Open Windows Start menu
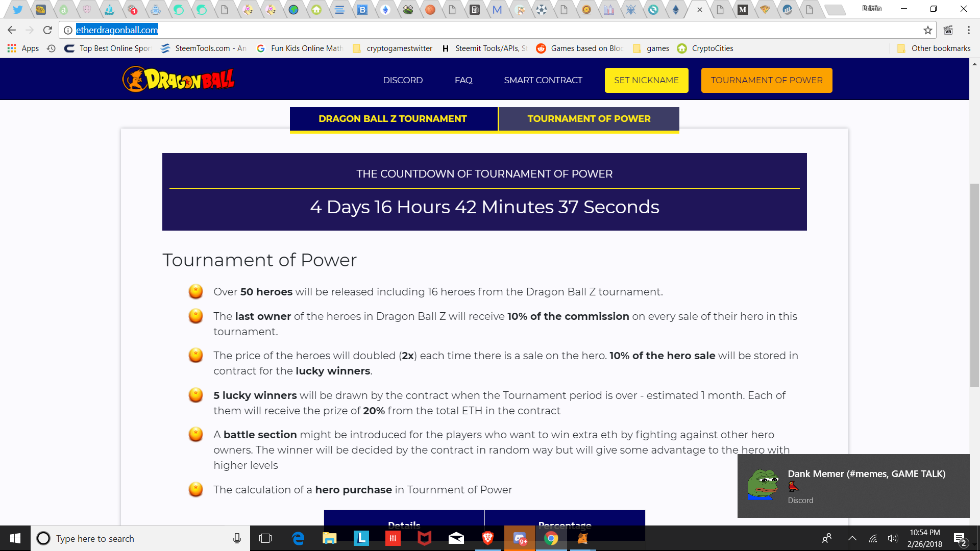 pos(15,538)
